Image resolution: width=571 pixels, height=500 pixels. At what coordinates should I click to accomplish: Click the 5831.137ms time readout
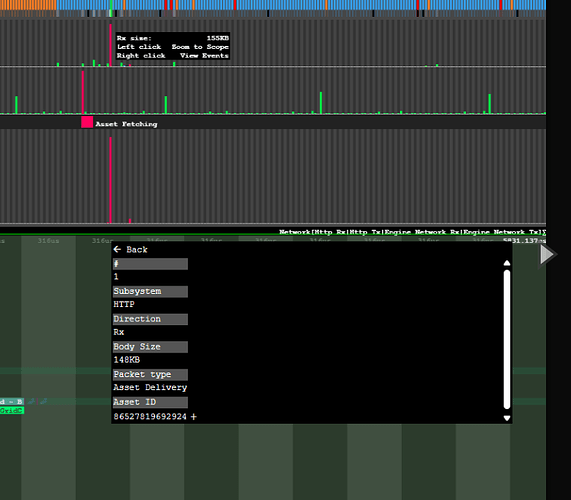click(x=524, y=241)
